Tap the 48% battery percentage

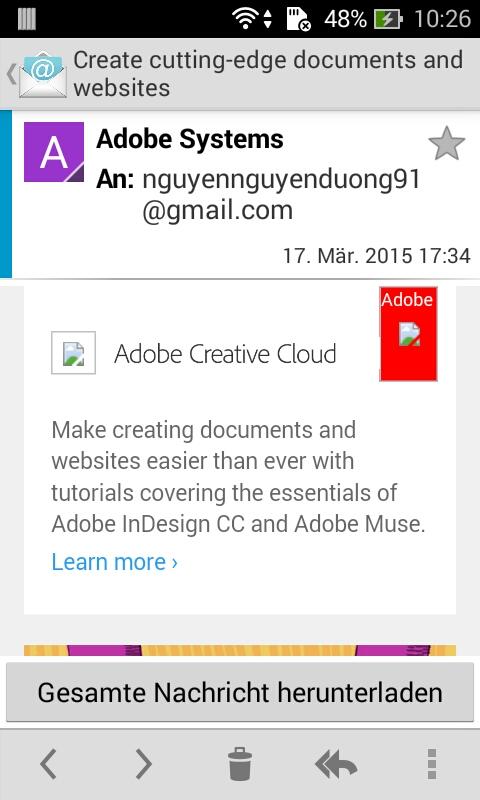point(345,19)
